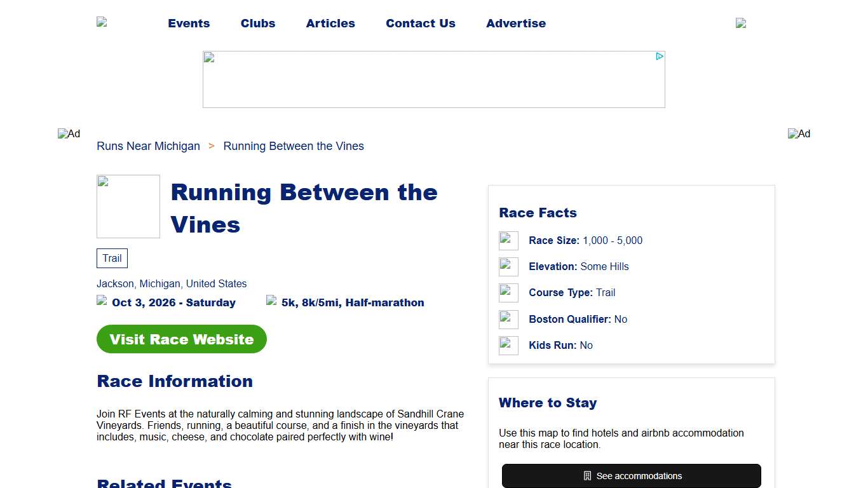The image size is (868, 488).
Task: Click the AdChoices icon on the banner ad
Action: coord(660,55)
